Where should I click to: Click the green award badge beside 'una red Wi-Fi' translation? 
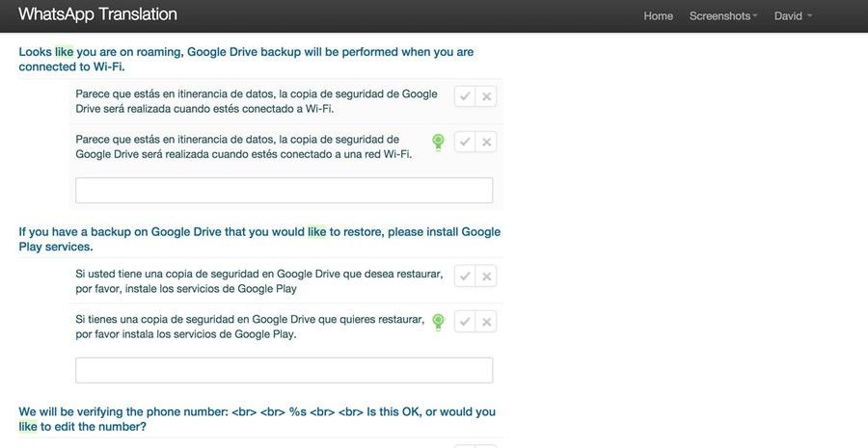(438, 143)
